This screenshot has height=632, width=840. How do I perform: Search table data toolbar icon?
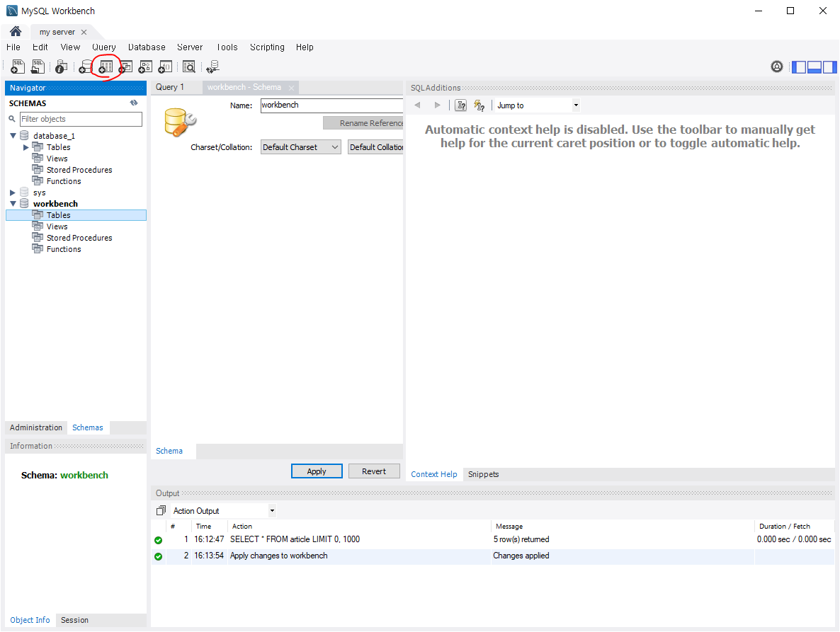(188, 67)
